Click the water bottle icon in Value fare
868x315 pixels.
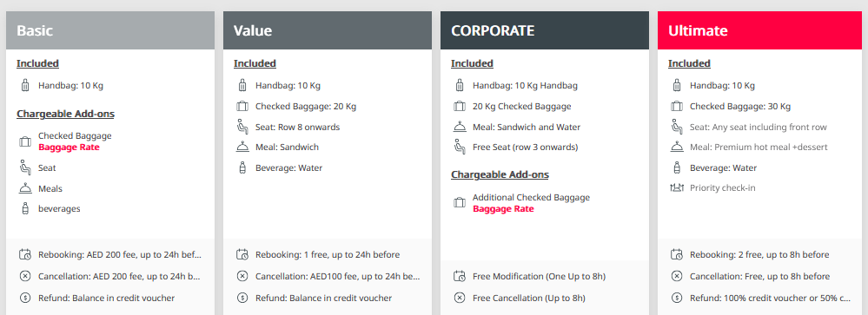point(242,168)
